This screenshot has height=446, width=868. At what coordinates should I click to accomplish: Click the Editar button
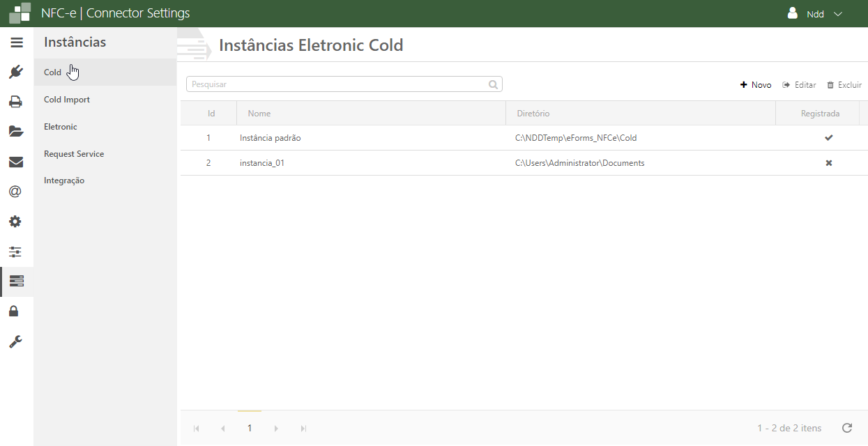pos(799,85)
